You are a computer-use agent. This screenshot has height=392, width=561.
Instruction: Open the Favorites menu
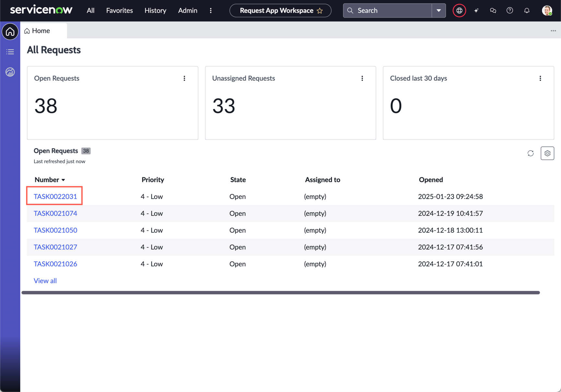[119, 11]
